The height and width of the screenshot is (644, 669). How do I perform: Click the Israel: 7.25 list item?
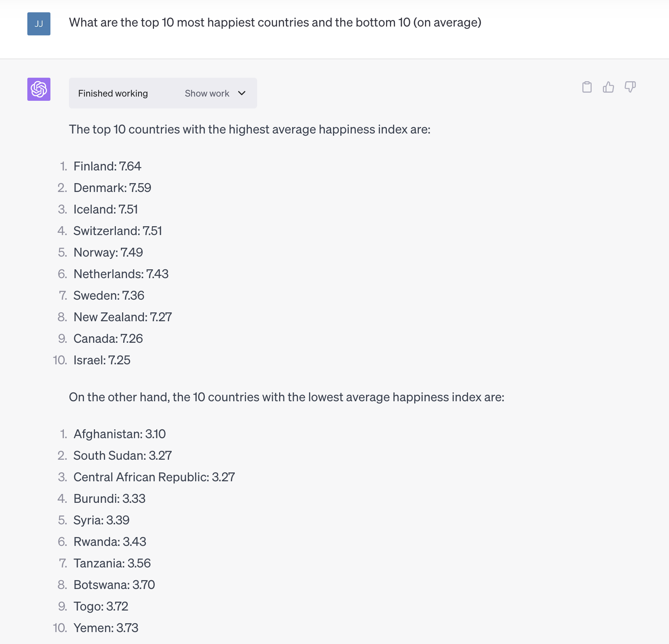(x=102, y=360)
